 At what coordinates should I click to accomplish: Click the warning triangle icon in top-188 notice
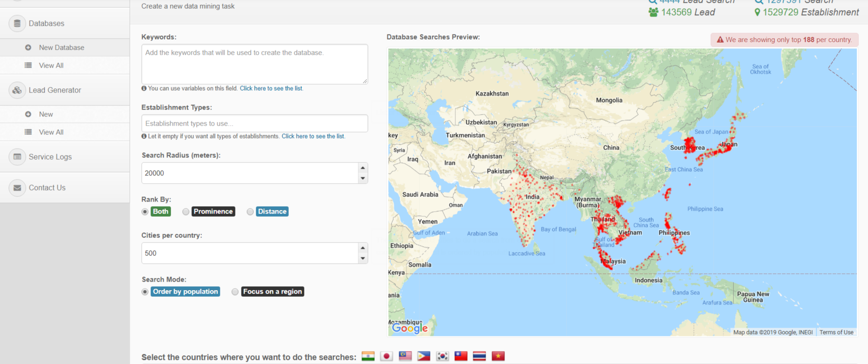[720, 40]
